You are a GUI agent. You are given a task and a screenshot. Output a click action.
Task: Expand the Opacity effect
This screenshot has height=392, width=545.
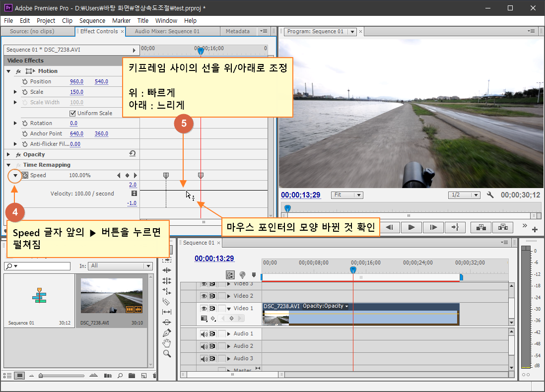point(9,155)
